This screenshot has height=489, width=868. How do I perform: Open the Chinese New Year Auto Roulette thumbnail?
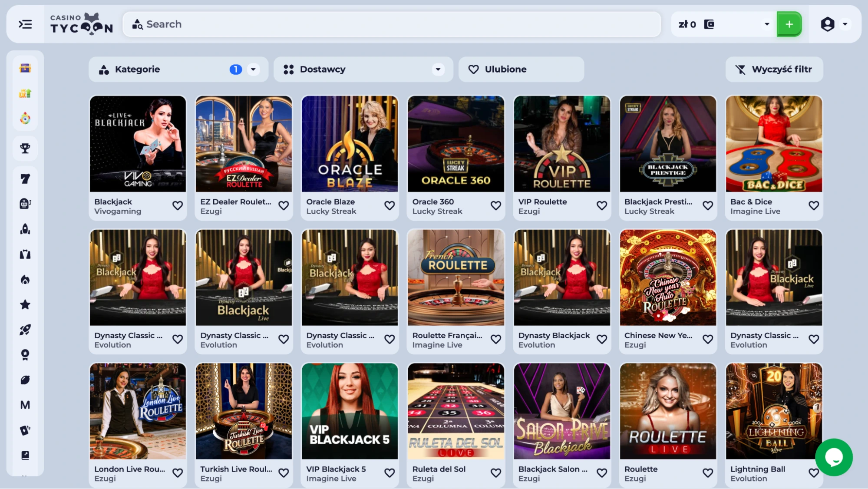[x=668, y=278]
